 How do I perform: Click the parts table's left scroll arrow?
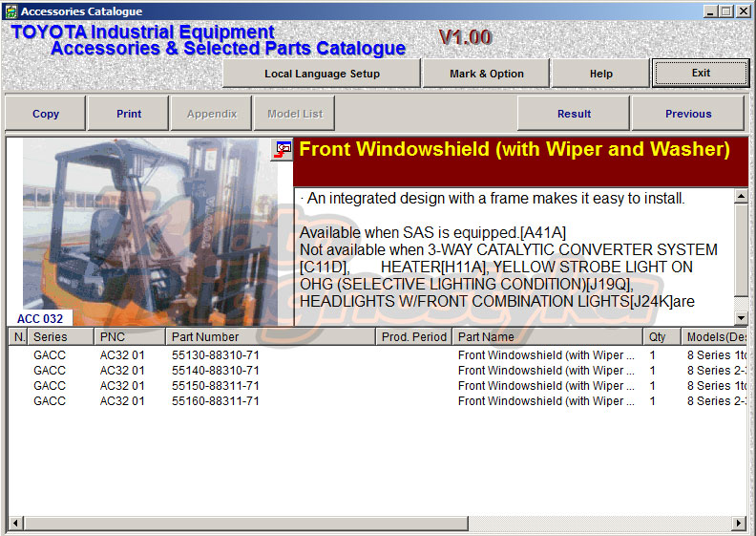pyautogui.click(x=15, y=523)
